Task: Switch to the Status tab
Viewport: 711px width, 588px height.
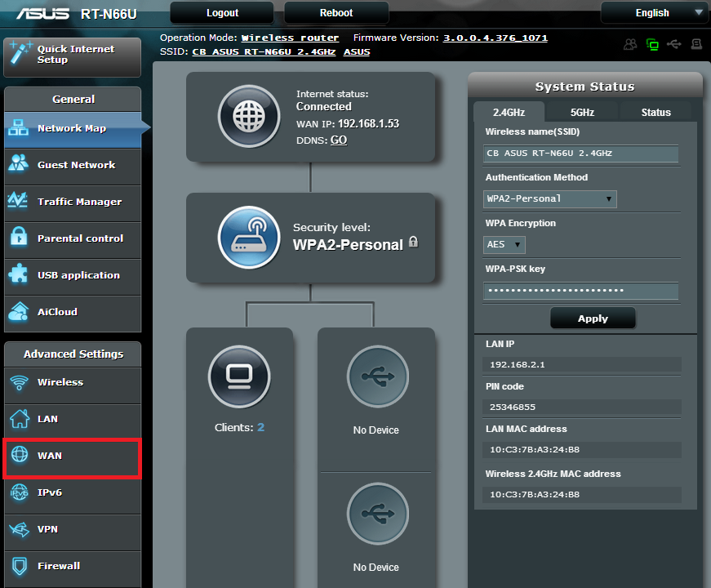Action: [655, 112]
